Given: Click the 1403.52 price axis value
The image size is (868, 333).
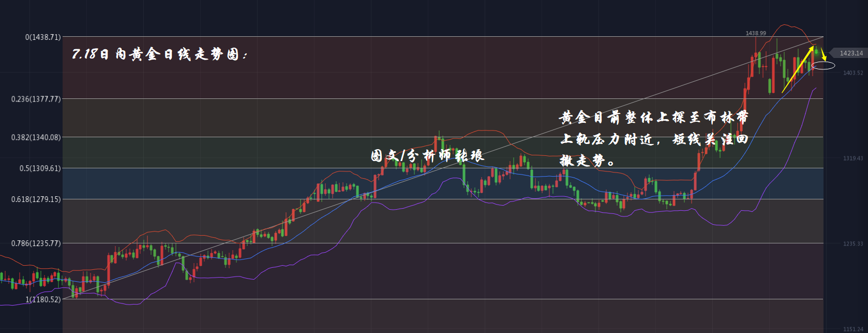Looking at the screenshot, I should coord(853,73).
